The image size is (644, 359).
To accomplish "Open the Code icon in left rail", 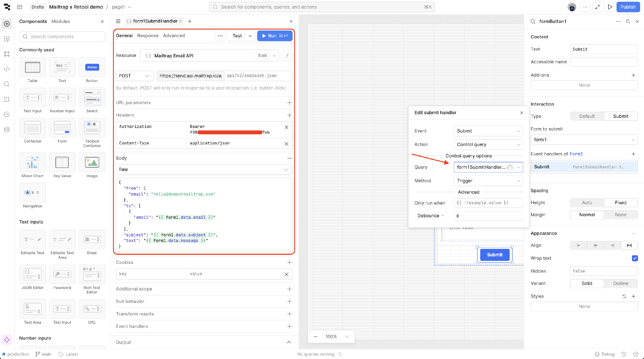I will click(x=7, y=69).
